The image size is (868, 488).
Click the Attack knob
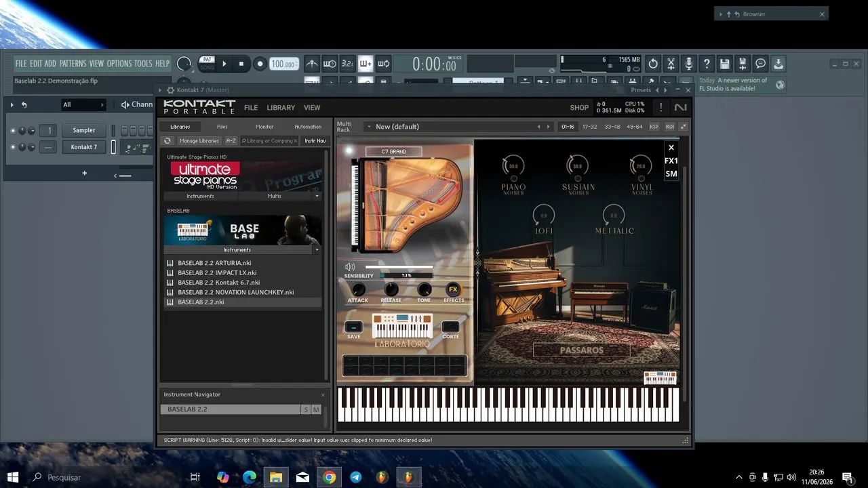pos(358,289)
